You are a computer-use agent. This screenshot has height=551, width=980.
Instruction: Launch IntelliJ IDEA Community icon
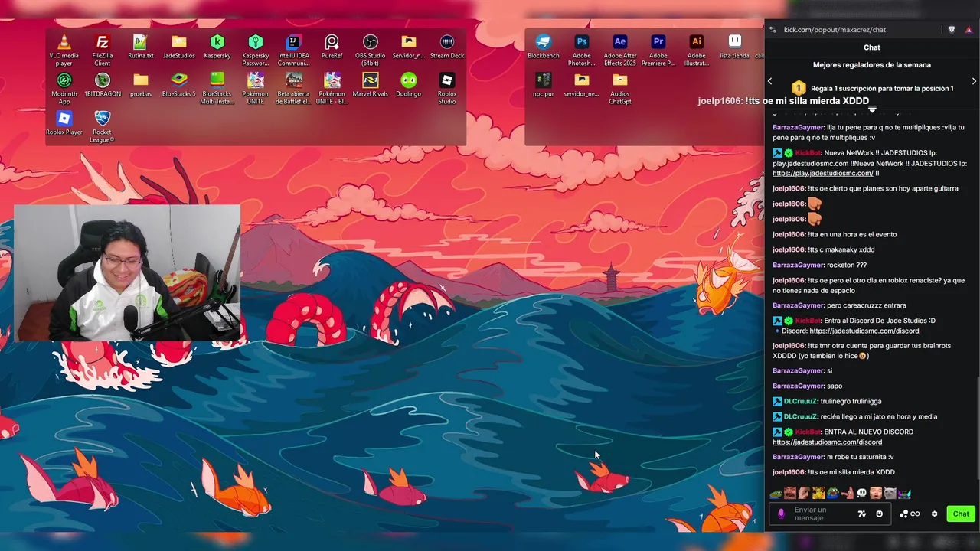pyautogui.click(x=293, y=50)
